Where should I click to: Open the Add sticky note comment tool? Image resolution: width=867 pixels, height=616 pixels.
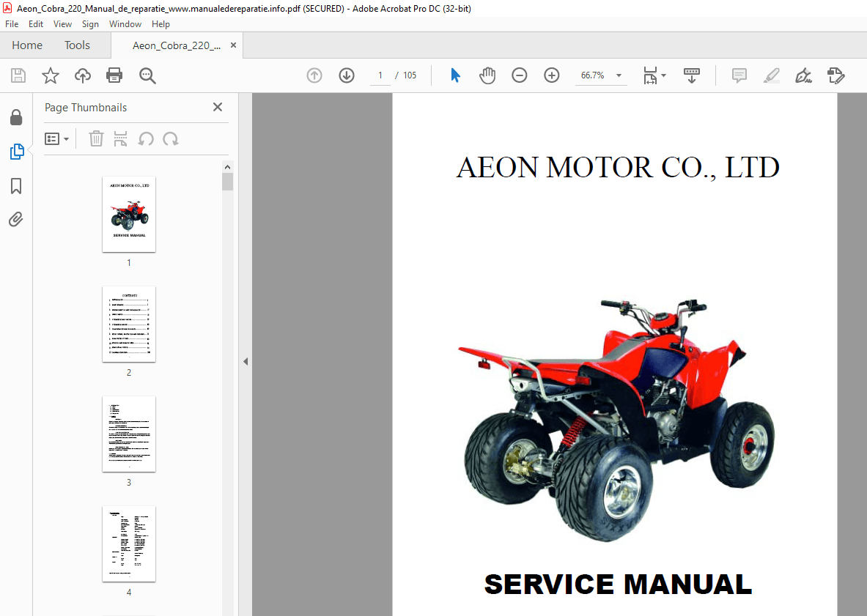(739, 75)
